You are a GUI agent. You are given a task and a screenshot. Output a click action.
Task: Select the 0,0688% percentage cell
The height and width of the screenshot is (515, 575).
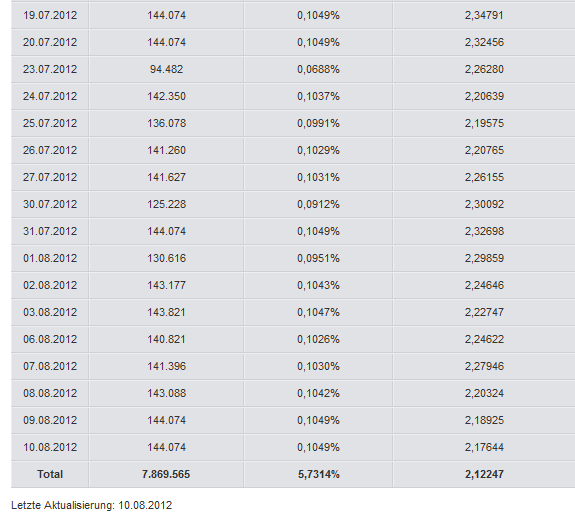click(318, 69)
